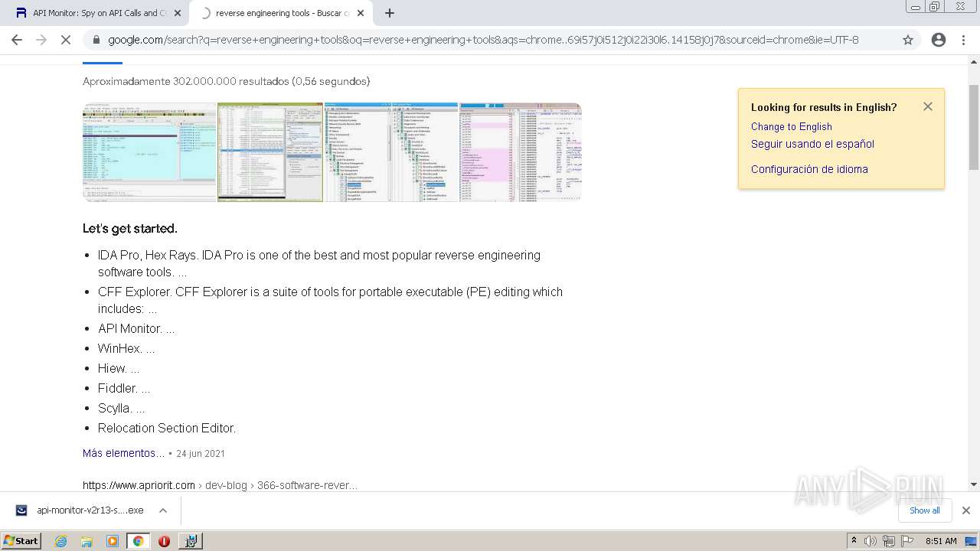Open third tree-view screenshot thumbnail
The width and height of the screenshot is (980, 551).
[x=391, y=152]
